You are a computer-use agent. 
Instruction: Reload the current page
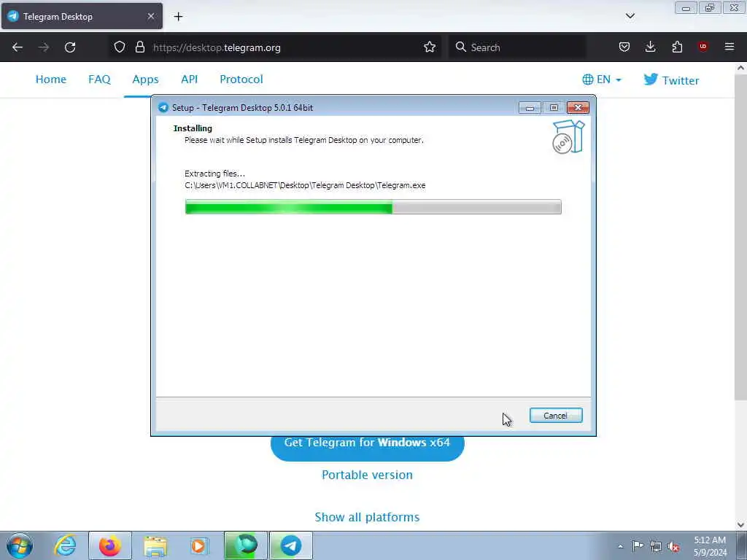point(70,47)
